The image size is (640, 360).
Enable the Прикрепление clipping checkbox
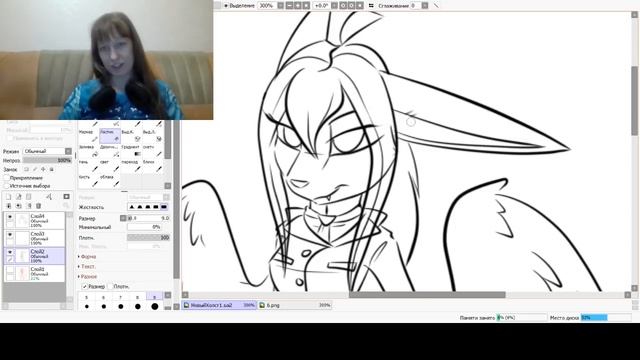click(x=7, y=178)
